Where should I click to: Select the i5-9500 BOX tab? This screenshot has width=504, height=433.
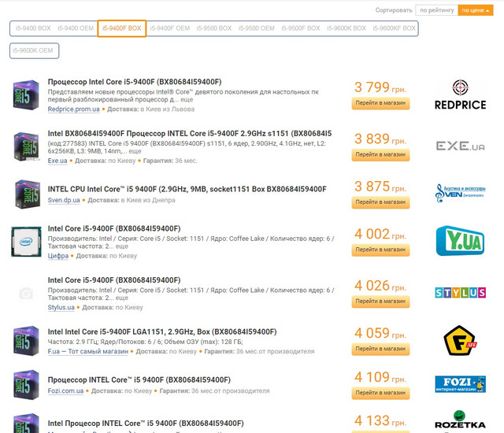(x=214, y=28)
